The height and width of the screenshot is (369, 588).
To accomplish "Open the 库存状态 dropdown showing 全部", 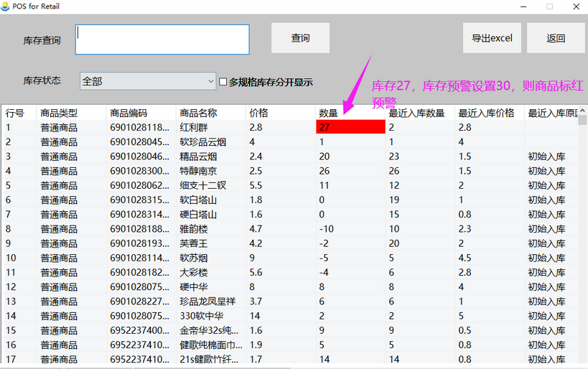I will click(x=148, y=81).
